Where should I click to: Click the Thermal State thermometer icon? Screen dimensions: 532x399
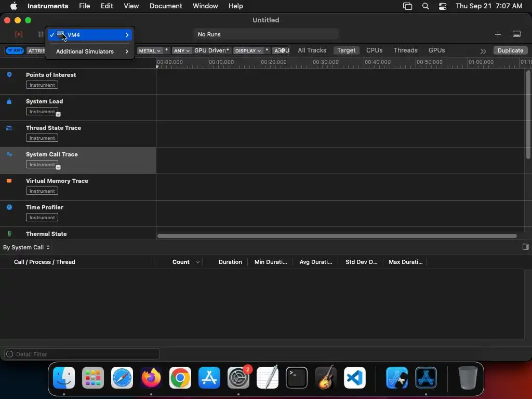[x=9, y=233]
